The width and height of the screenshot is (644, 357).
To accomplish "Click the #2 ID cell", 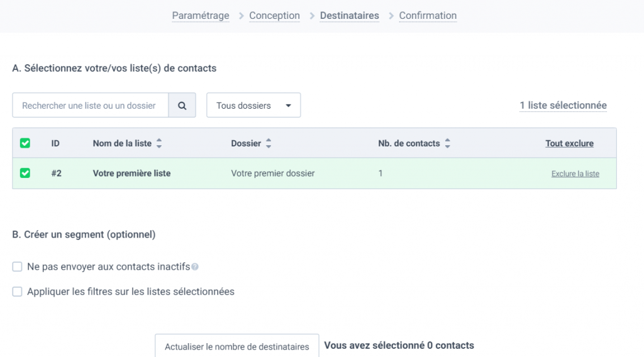I will [56, 173].
